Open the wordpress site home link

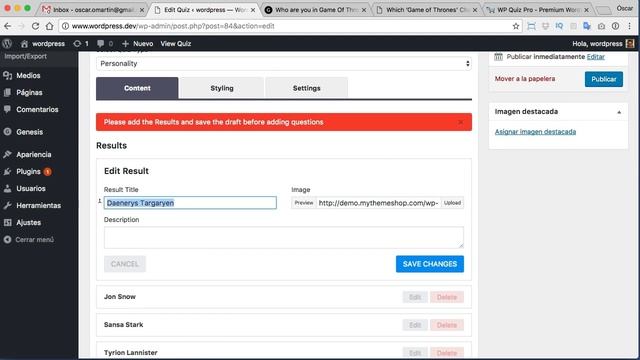tap(43, 44)
